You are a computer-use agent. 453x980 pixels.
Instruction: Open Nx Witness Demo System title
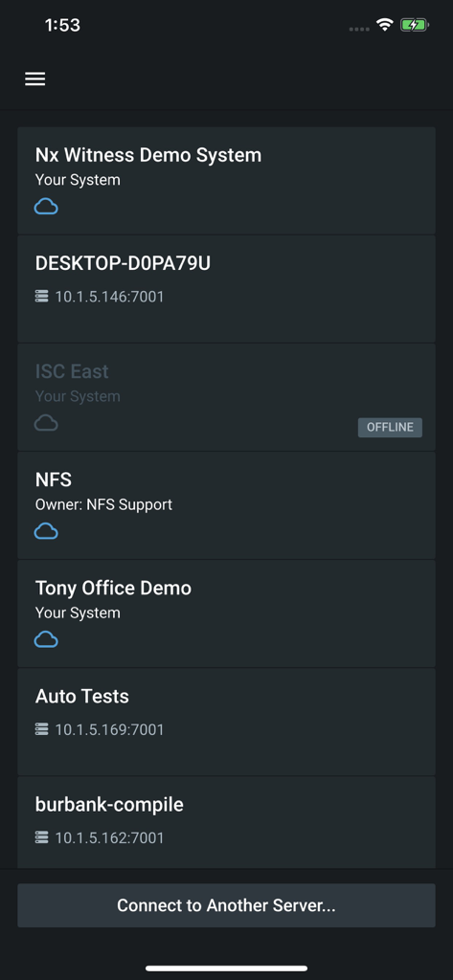click(x=148, y=155)
